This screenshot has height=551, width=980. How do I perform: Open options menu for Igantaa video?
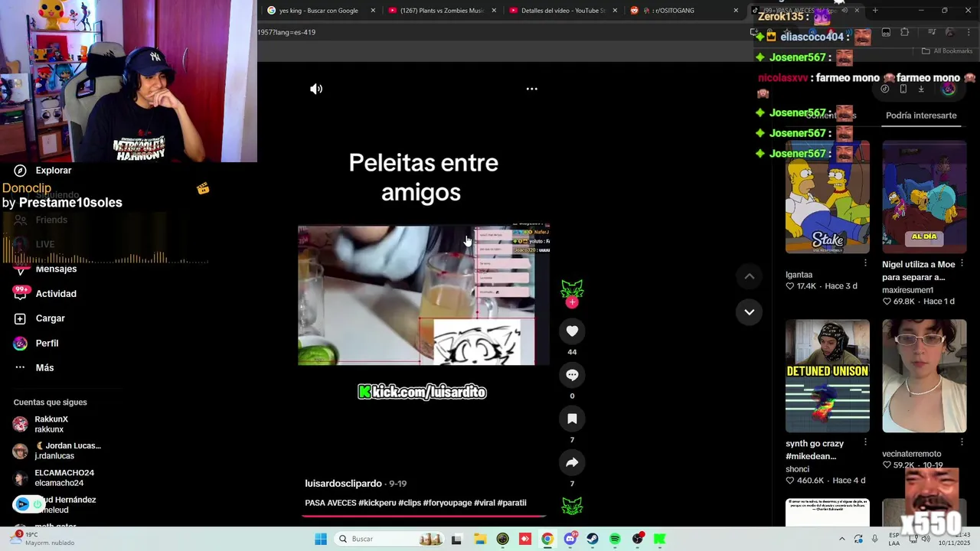pos(866,263)
